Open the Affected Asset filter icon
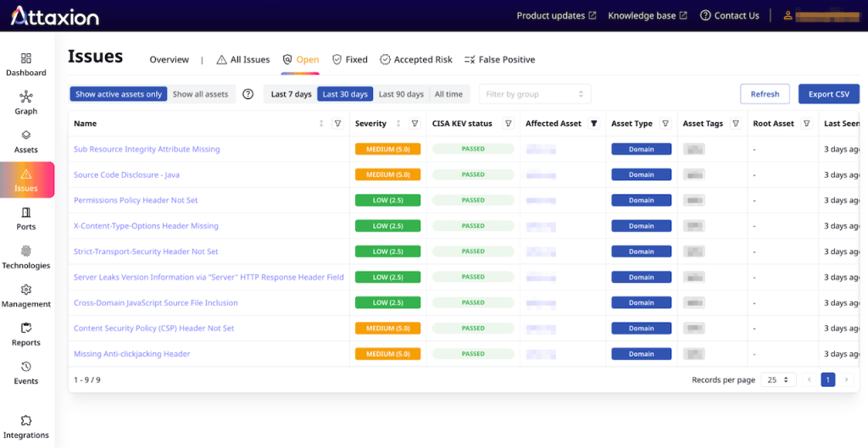This screenshot has height=448, width=868. click(x=594, y=124)
